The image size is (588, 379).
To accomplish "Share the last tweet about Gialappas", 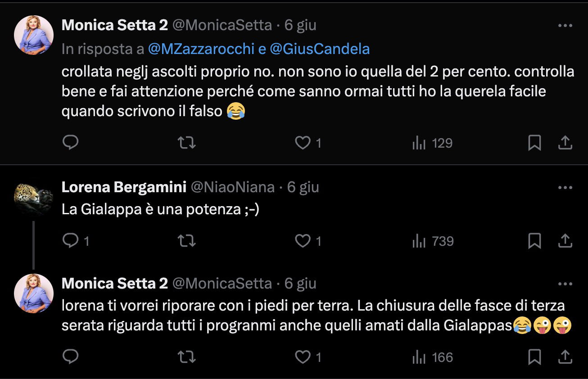I will tap(565, 357).
